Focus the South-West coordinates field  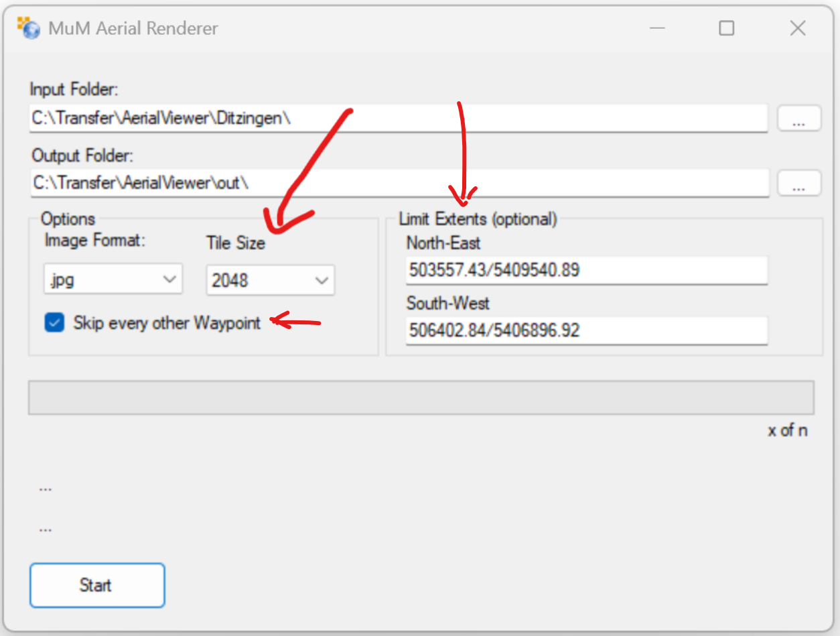pos(585,330)
